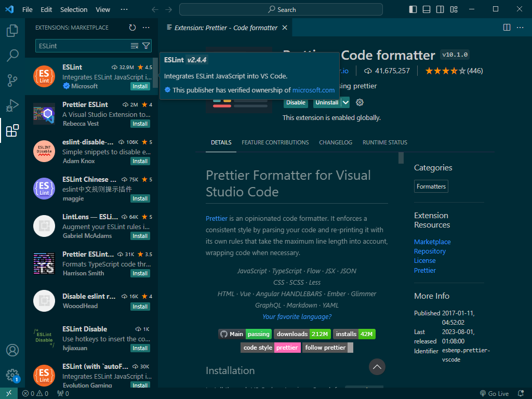
Task: Open editor More Actions ellipsis
Action: point(520,28)
